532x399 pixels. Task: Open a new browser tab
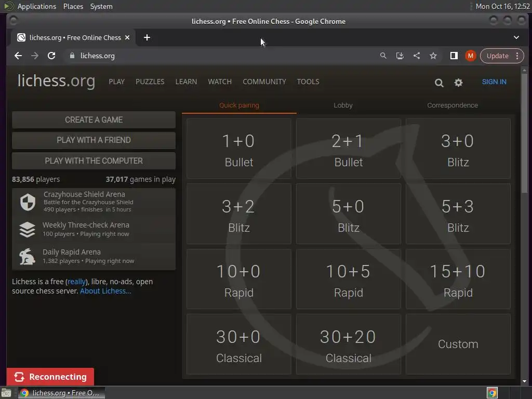coord(147,37)
